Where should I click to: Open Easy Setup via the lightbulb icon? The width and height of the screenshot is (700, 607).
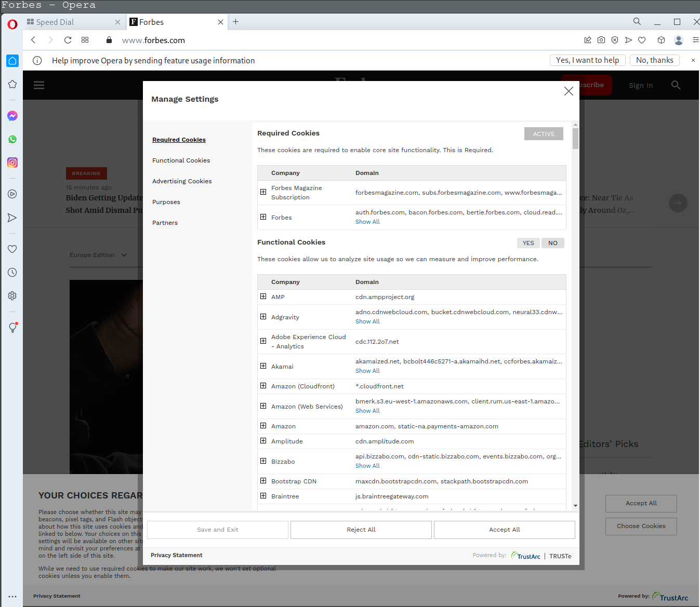[12, 328]
